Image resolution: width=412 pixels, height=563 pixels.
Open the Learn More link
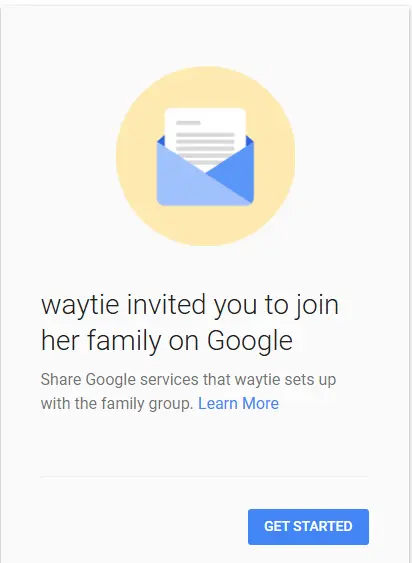(239, 404)
